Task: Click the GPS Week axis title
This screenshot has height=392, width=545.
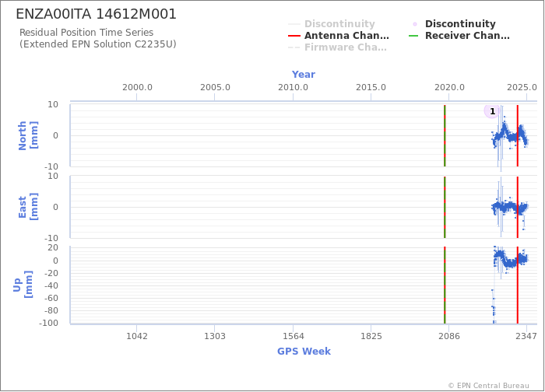Action: click(x=304, y=352)
